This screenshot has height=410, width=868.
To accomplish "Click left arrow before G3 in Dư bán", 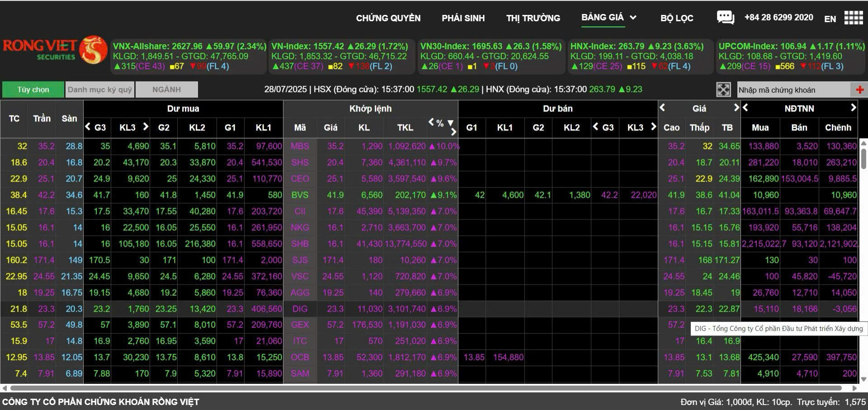I will coord(595,127).
